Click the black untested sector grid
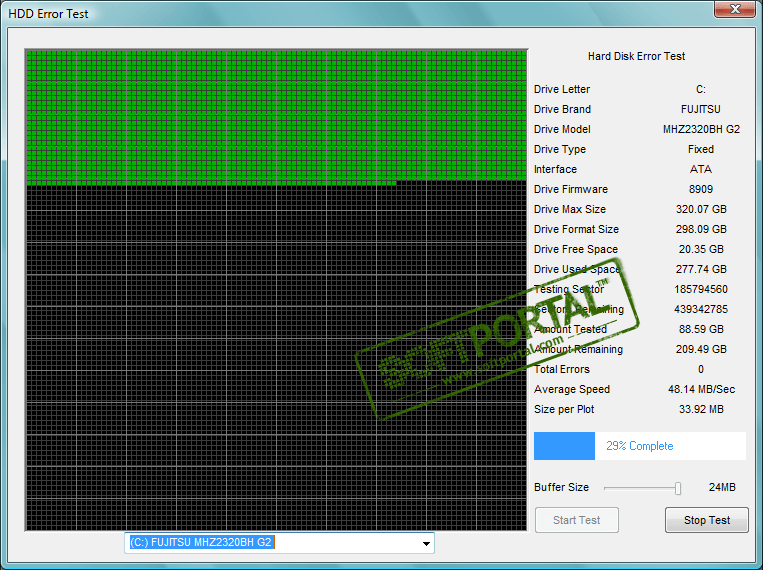This screenshot has width=763, height=570. coord(276,358)
